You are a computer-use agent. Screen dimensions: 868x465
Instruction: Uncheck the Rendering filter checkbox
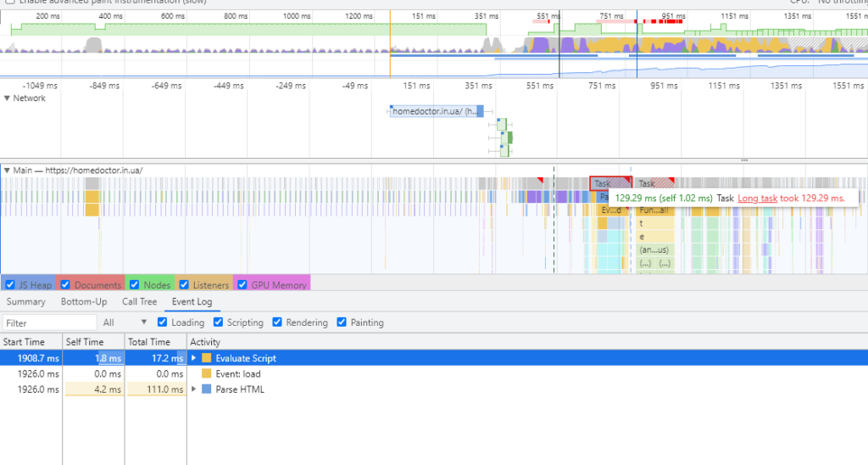277,322
